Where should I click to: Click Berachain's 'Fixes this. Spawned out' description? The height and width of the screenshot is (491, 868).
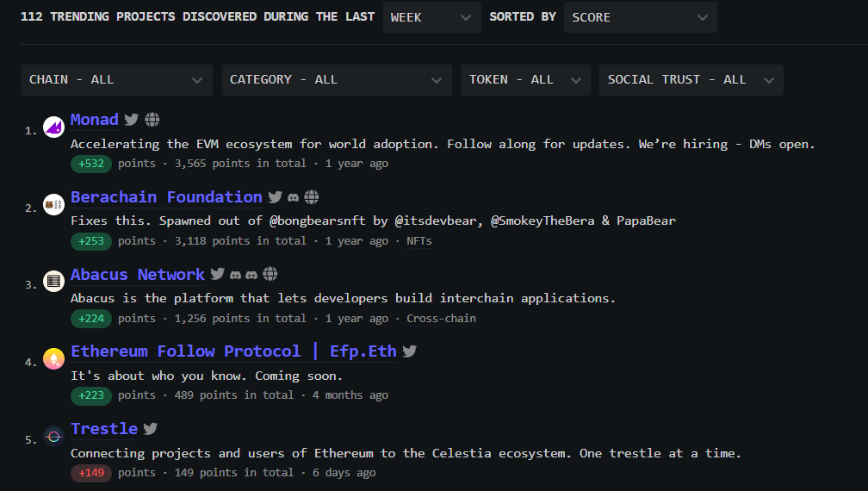coord(373,221)
